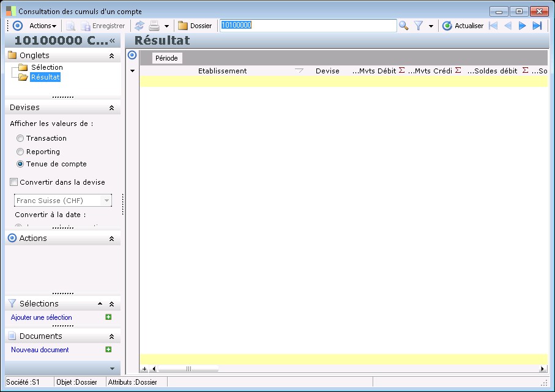The height and width of the screenshot is (392, 555).
Task: Click horizontal scrollbar left arrow
Action: tap(154, 369)
